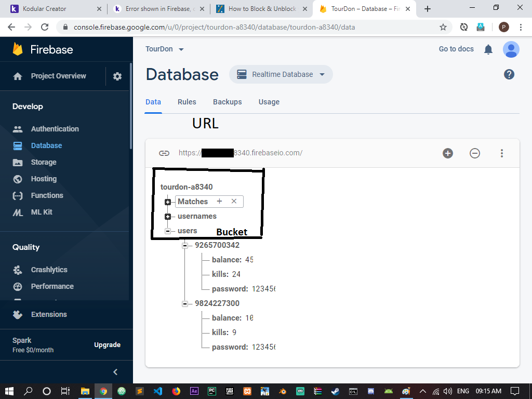Open a new browser tab
The height and width of the screenshot is (399, 532).
click(x=428, y=9)
